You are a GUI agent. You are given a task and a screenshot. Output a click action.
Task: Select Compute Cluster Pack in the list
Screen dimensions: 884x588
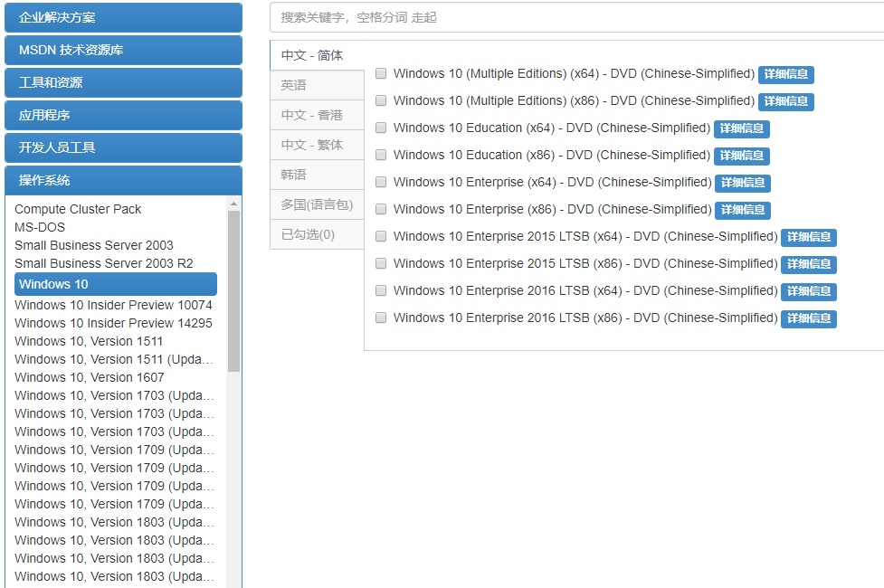point(78,209)
